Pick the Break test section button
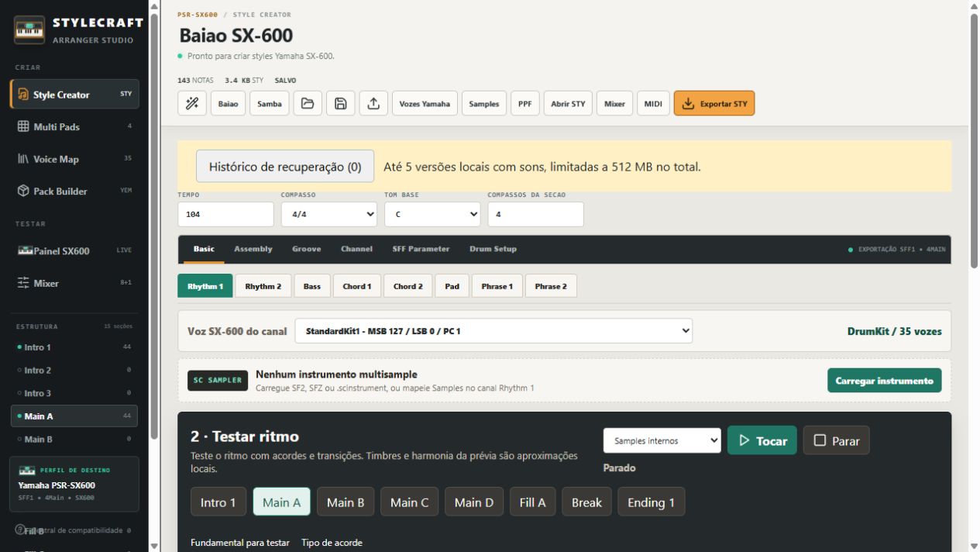This screenshot has height=552, width=980. (586, 502)
